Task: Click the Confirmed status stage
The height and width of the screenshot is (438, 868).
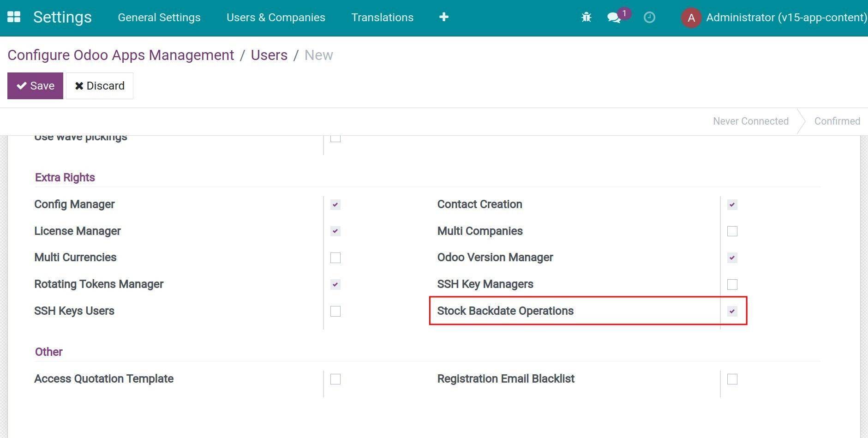Action: tap(837, 121)
